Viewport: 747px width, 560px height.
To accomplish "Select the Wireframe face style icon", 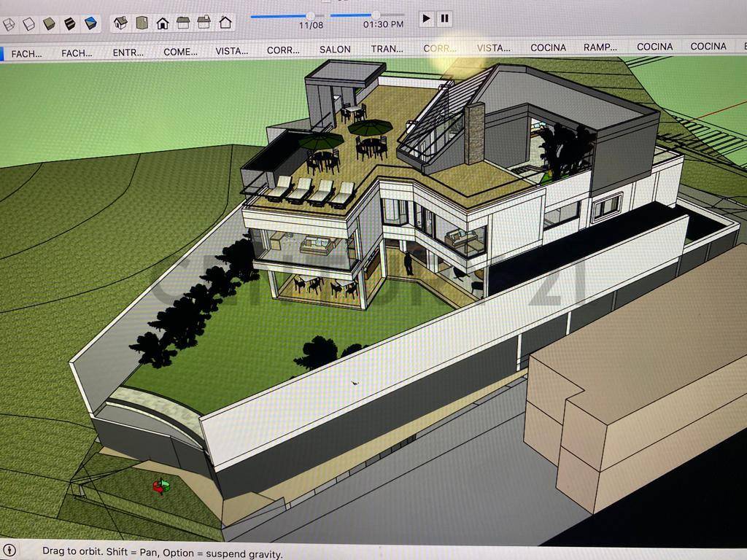I will [x=9, y=24].
